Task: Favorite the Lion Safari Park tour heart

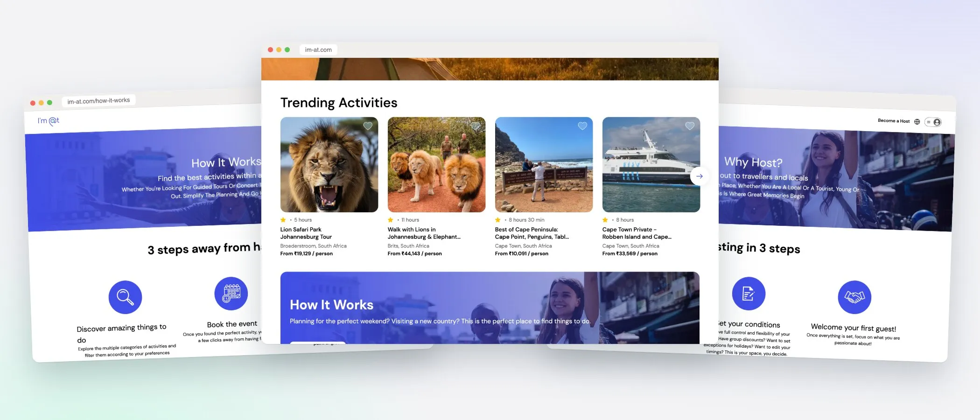Action: click(x=368, y=126)
